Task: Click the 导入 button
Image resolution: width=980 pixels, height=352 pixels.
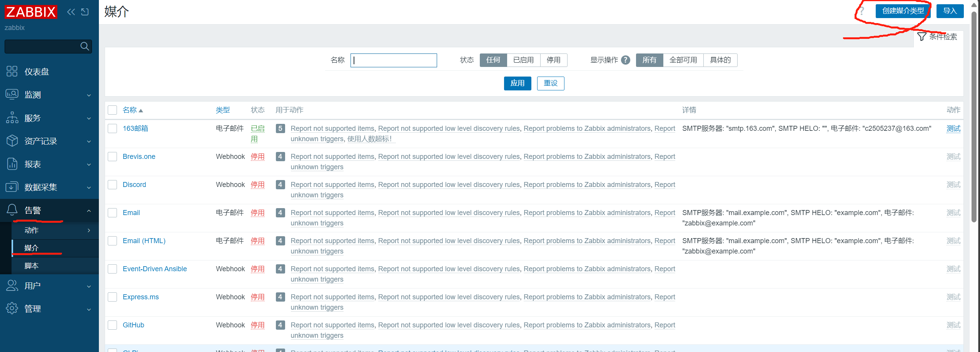Action: click(x=950, y=11)
